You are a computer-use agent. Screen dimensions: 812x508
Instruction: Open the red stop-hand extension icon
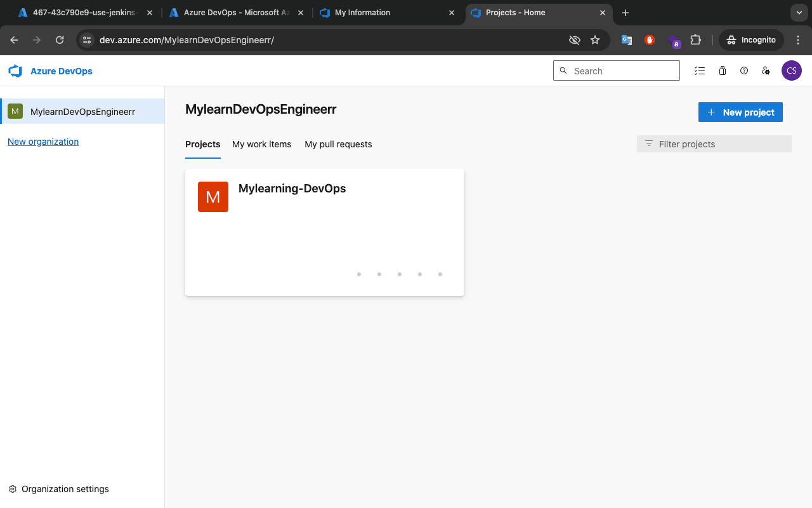[x=650, y=40]
